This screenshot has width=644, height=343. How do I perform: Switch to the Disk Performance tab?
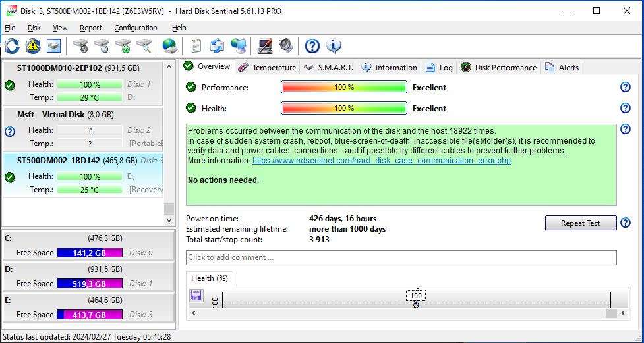click(x=498, y=68)
